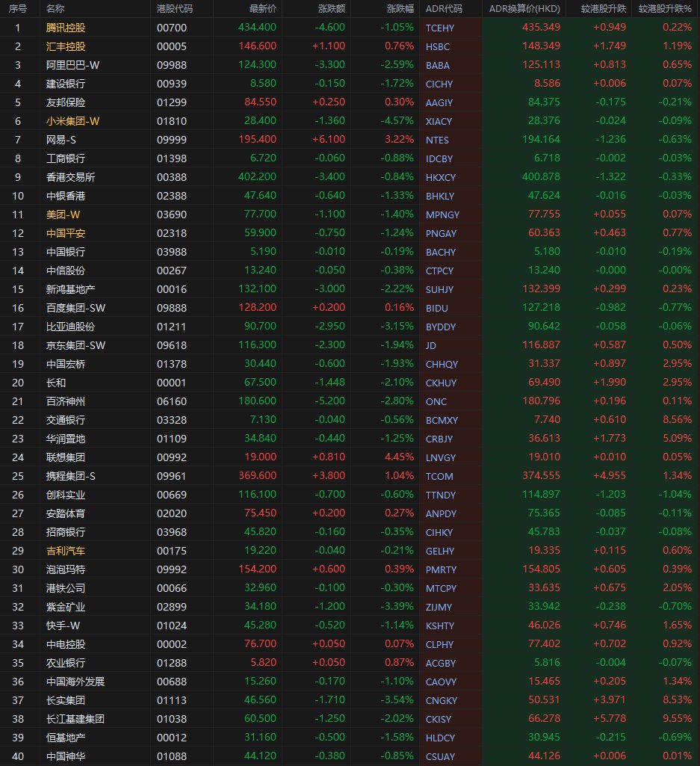Select 中电控股 stock name
The image size is (700, 766).
(66, 644)
